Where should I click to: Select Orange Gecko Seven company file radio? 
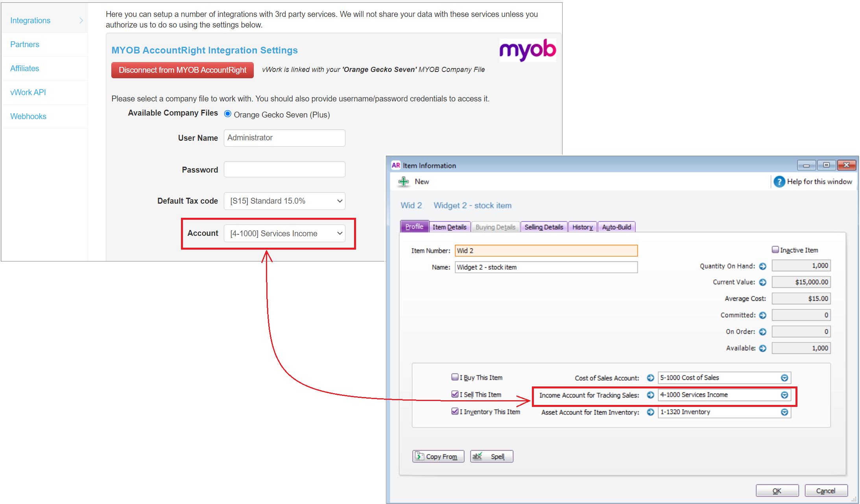(227, 114)
